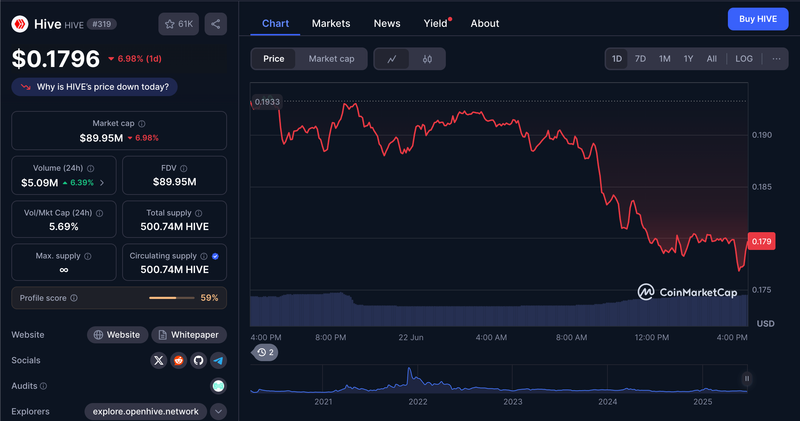
Task: Click the 500.74M HIVE total supply value
Action: pyautogui.click(x=174, y=227)
